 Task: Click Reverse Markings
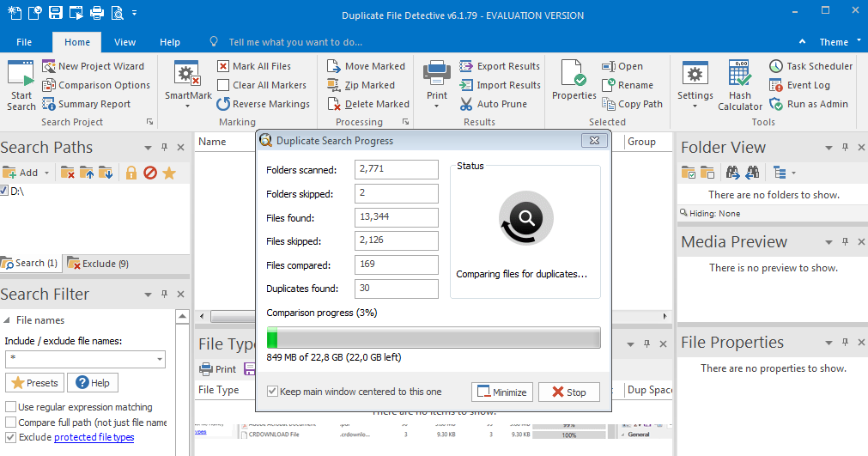(x=264, y=104)
